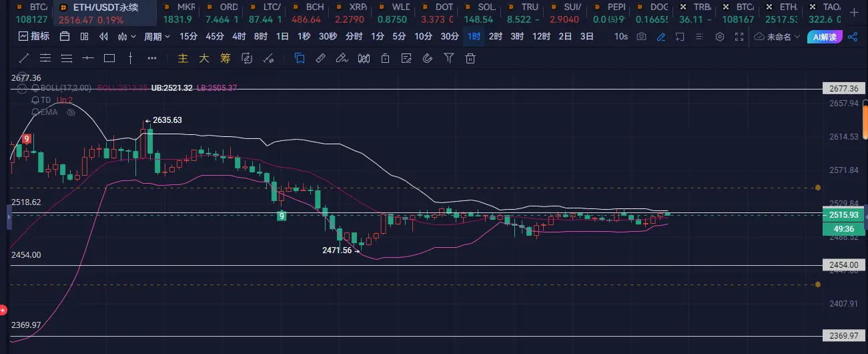Select the highlighted 1时 timeframe
The image size is (868, 354).
coord(474,37)
